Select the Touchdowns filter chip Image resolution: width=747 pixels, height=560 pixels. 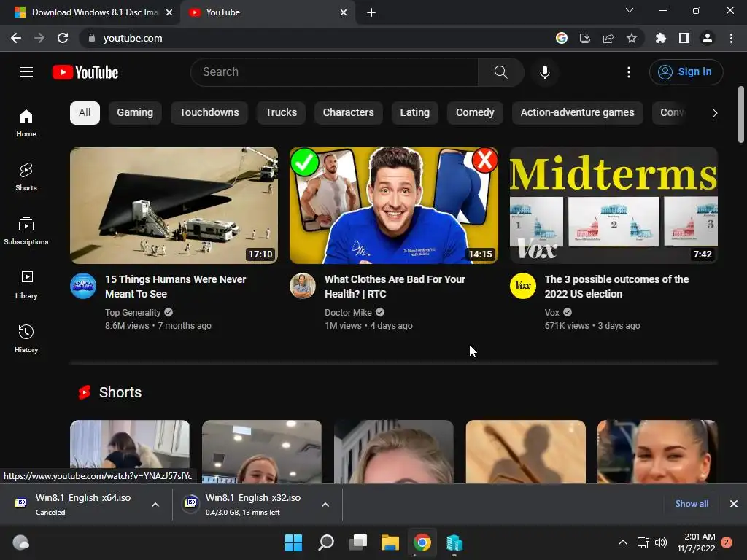[209, 113]
